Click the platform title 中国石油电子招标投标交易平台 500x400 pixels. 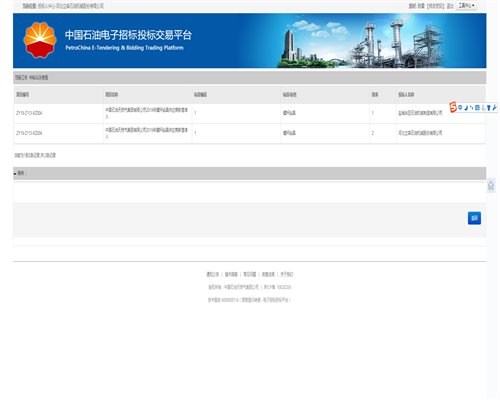pos(128,35)
